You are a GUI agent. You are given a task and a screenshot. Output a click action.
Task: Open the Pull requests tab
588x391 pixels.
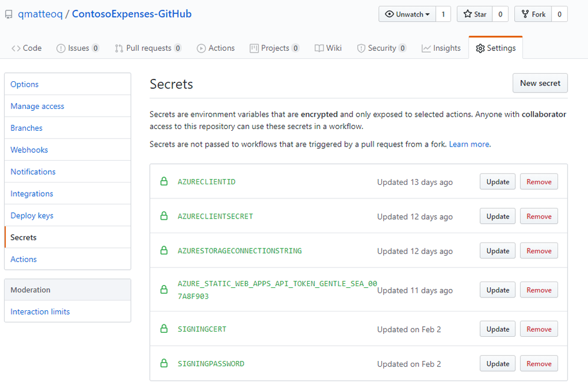148,48
